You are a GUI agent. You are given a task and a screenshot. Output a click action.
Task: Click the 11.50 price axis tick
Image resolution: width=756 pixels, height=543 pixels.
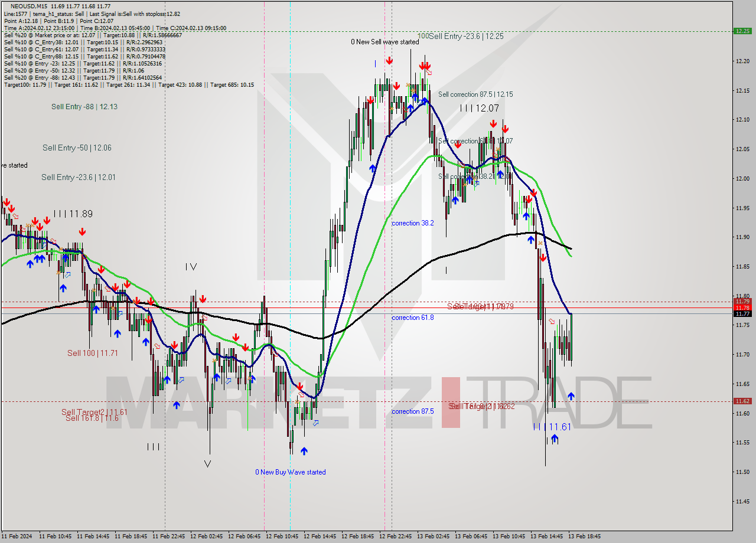click(742, 472)
